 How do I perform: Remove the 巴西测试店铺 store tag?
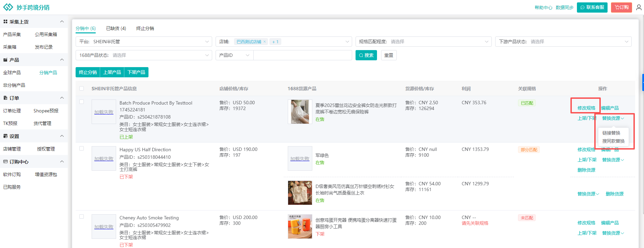point(265,42)
